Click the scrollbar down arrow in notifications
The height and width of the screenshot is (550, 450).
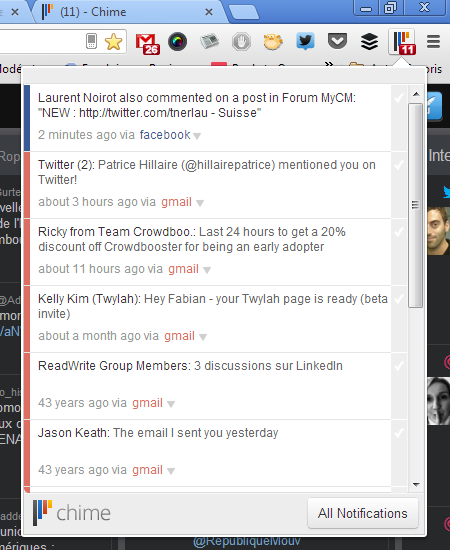(x=416, y=485)
